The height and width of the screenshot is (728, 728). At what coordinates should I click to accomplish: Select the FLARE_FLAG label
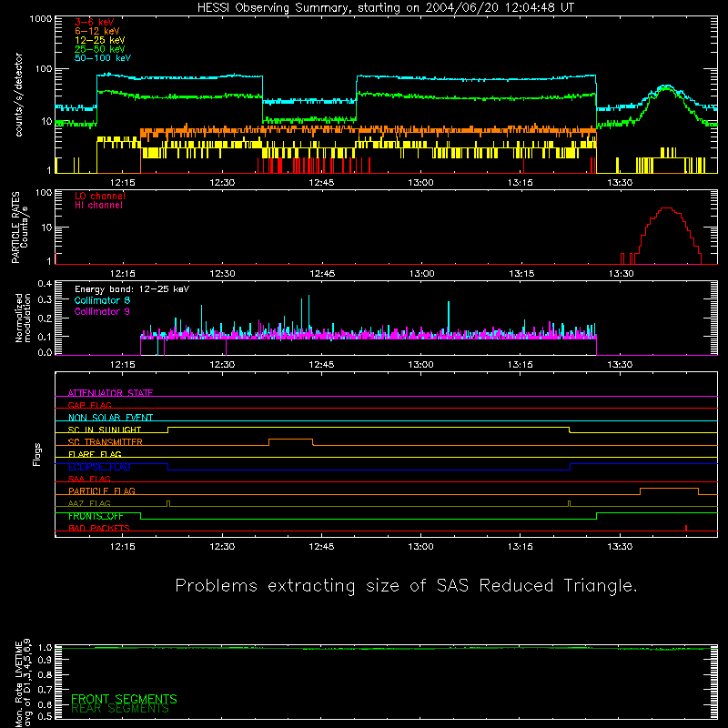(x=95, y=454)
